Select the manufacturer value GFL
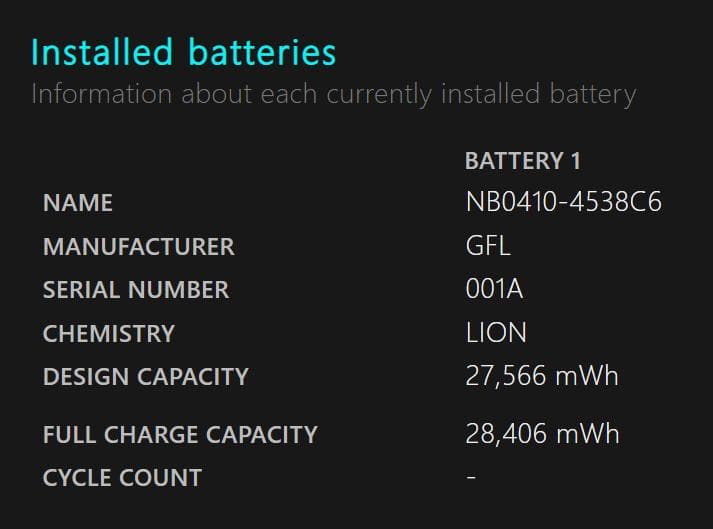The image size is (713, 529). pos(488,247)
